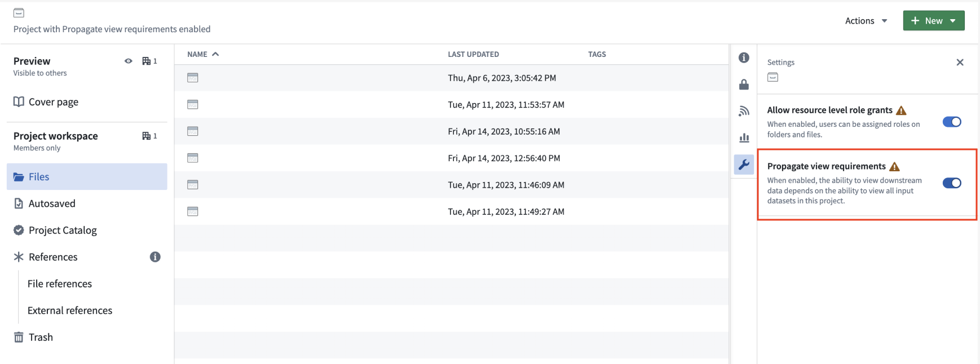This screenshot has height=364, width=980.
Task: Sort by the NAME column header arrow
Action: click(215, 54)
